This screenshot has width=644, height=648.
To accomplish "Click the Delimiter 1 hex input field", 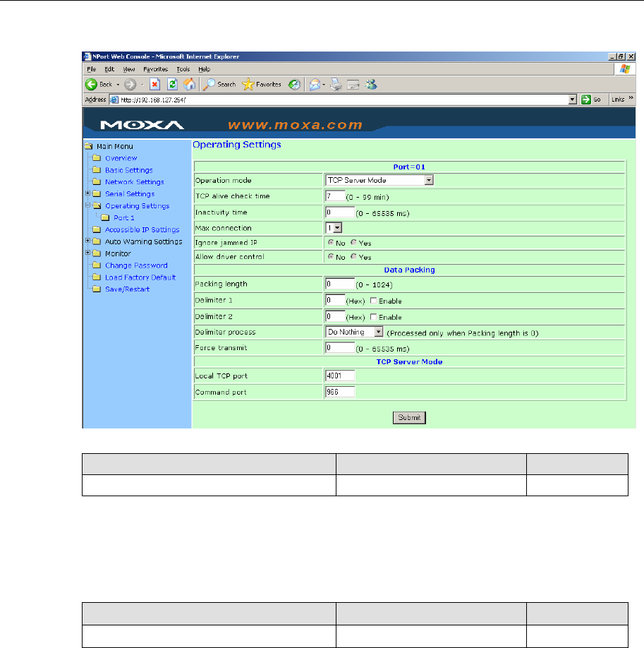I will (x=335, y=299).
